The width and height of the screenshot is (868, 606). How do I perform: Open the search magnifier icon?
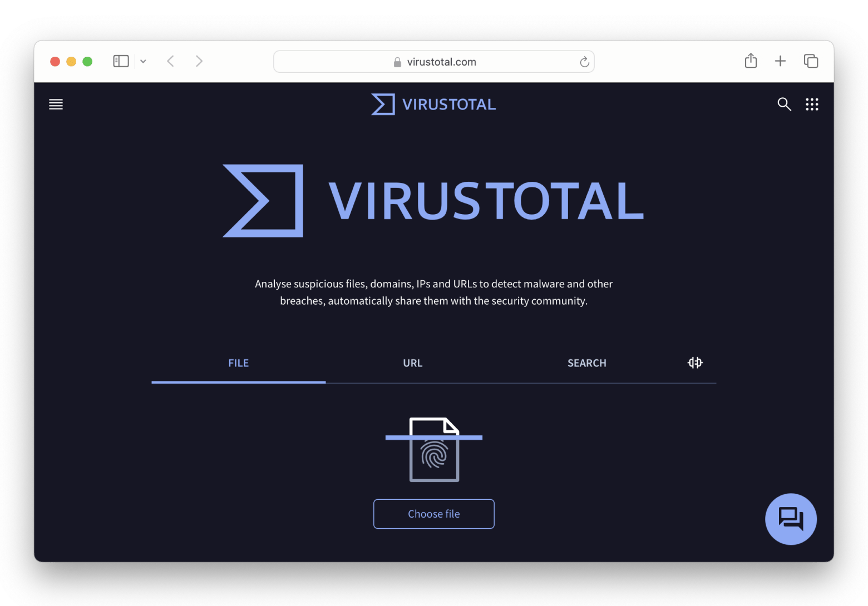coord(784,104)
